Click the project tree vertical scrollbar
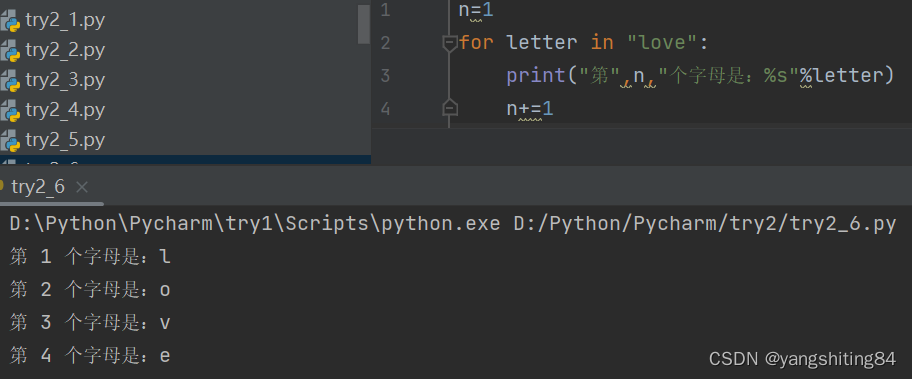Screen dimensions: 912x379 click(364, 24)
